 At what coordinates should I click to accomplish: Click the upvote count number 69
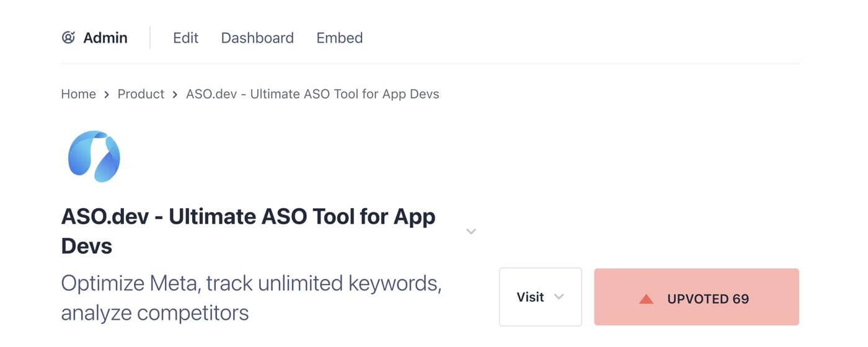tap(740, 299)
